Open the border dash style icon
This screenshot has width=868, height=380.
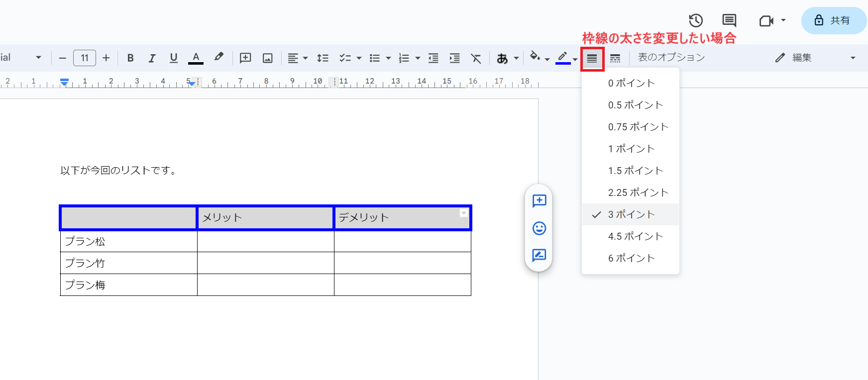(615, 58)
